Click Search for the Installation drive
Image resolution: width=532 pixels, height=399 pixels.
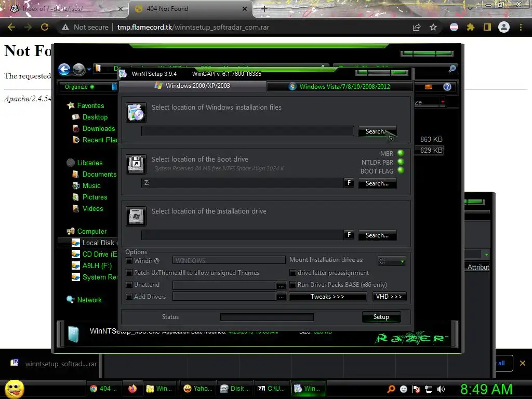377,235
